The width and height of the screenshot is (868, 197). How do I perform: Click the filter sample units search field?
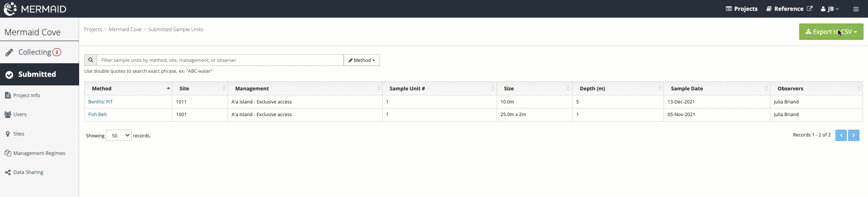220,60
